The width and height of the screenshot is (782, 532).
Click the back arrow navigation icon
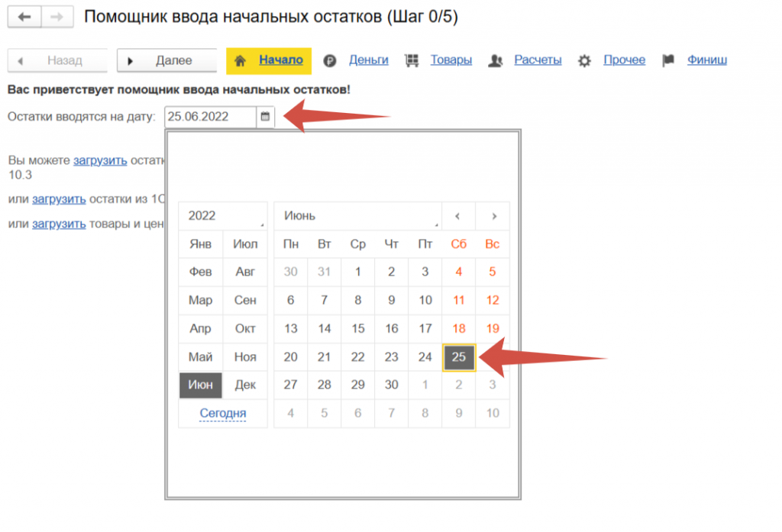point(24,17)
